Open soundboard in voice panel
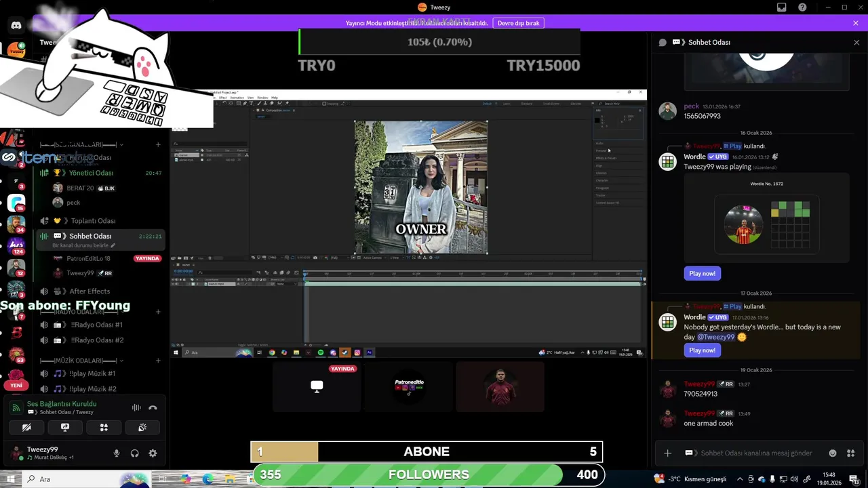This screenshot has height=488, width=868. (142, 428)
